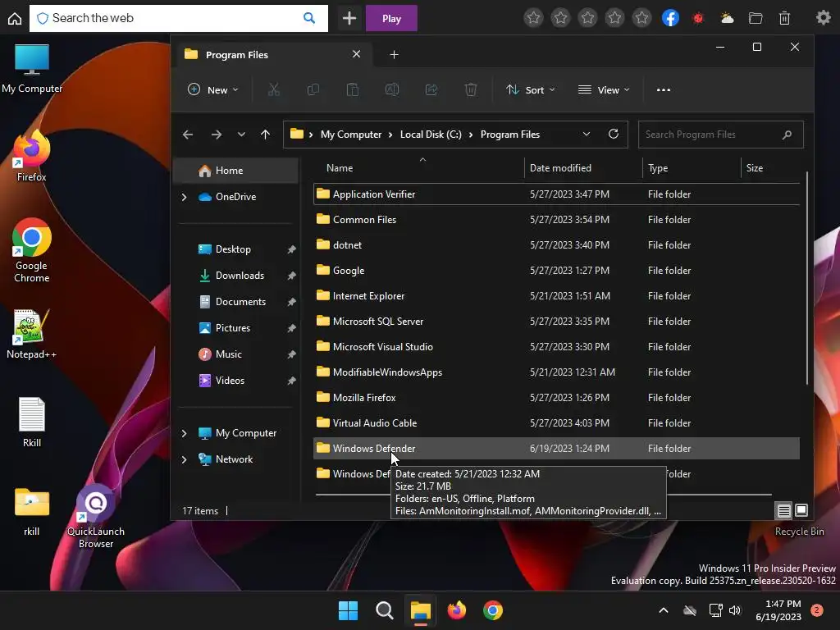Screen dimensions: 840x630
Task: Click Local Disk (C:) in breadcrumb
Action: point(431,135)
